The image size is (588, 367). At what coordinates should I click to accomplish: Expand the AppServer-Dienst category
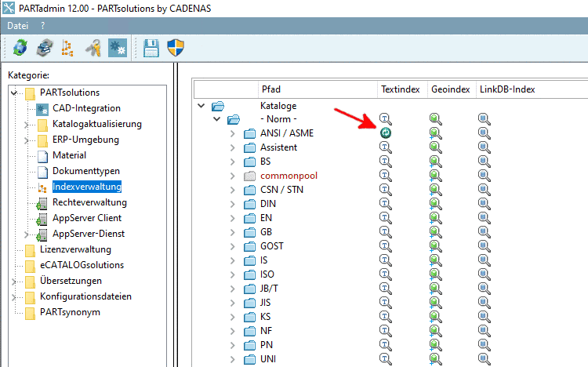tap(26, 234)
